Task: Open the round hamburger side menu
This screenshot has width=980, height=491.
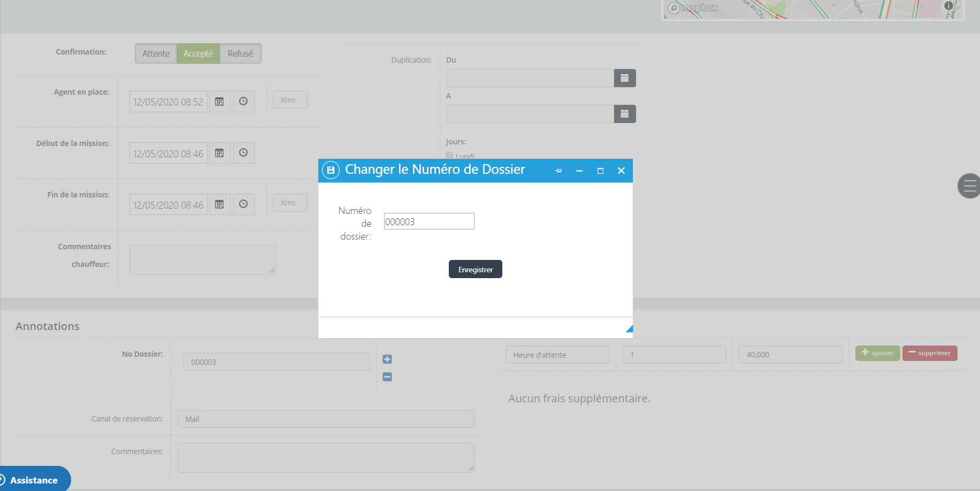Action: 969,186
